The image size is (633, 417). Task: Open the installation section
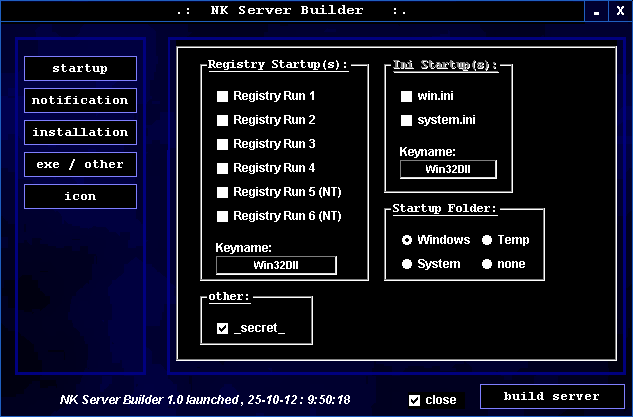click(80, 132)
